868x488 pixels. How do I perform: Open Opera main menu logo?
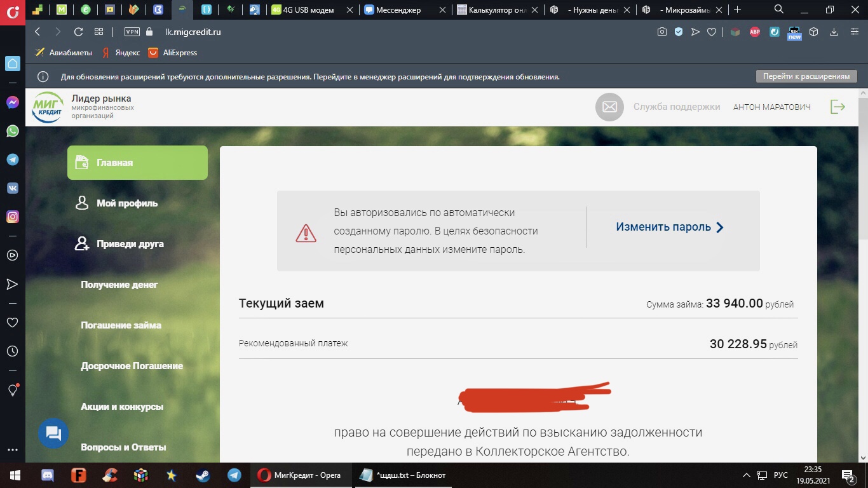pyautogui.click(x=12, y=12)
